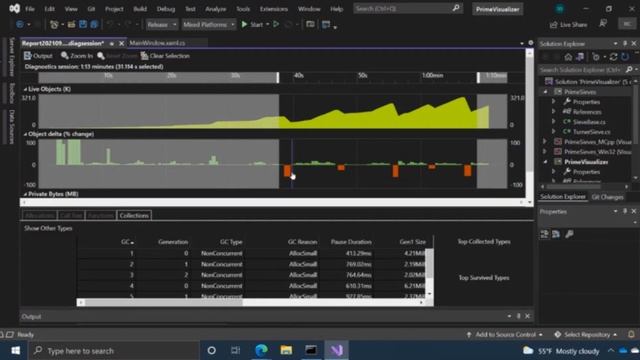Click the Live Share button label
This screenshot has height=360, width=640.
coord(573,25)
